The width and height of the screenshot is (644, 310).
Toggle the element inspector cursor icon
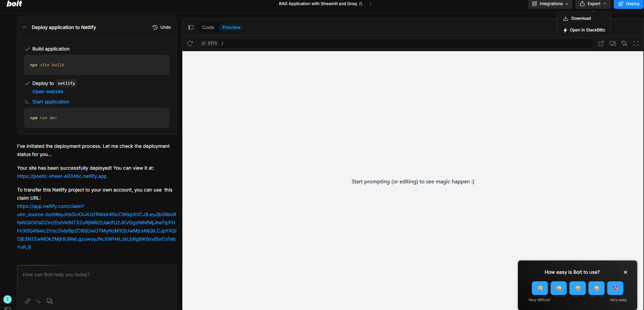point(624,43)
